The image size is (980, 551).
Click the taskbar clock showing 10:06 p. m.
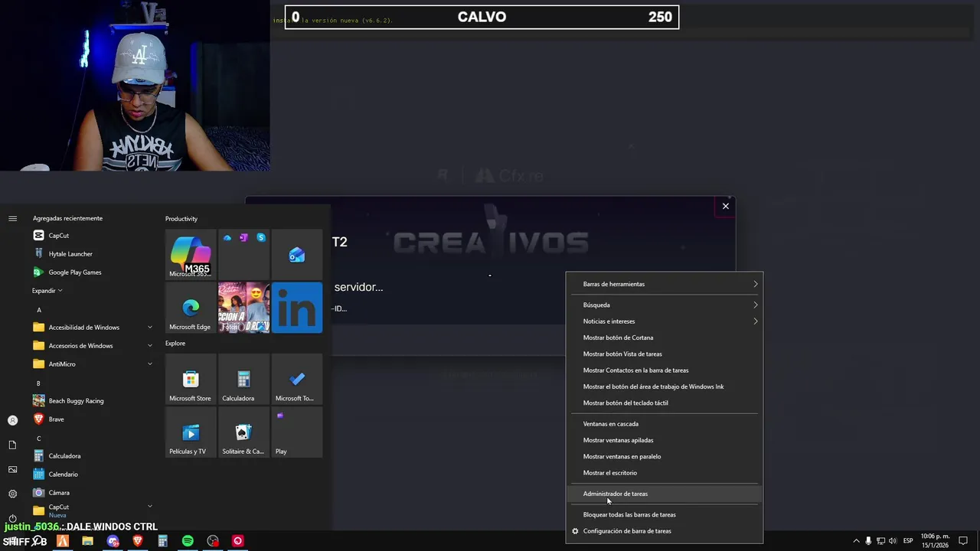(933, 541)
